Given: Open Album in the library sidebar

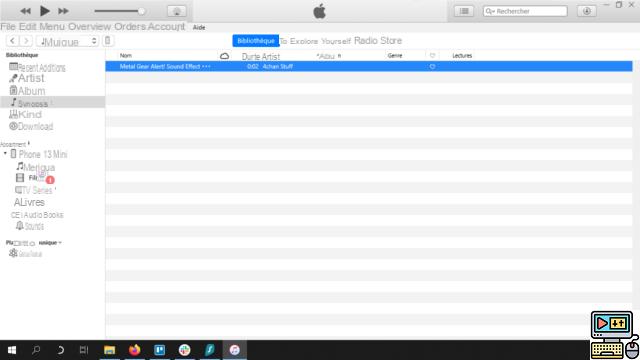Looking at the screenshot, I should (x=27, y=91).
